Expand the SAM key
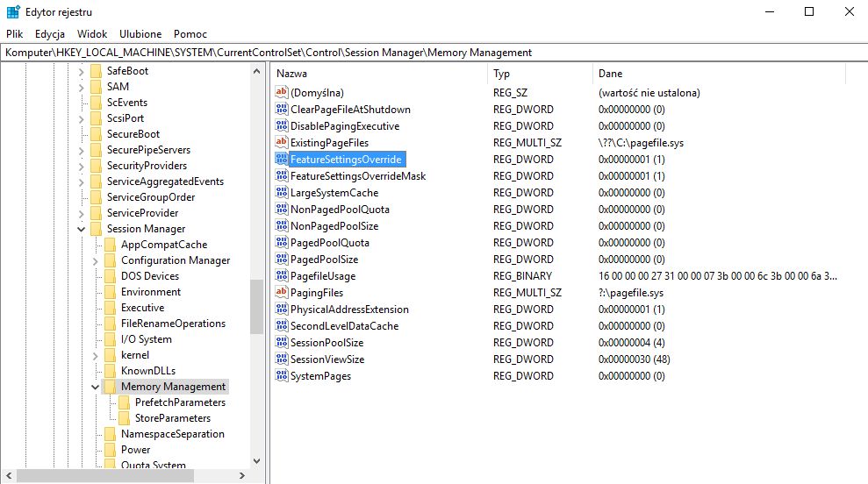 (82, 87)
